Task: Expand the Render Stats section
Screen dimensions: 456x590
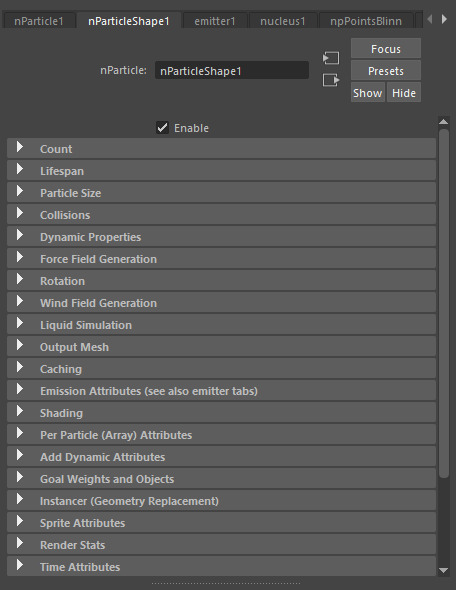Action: tap(221, 545)
